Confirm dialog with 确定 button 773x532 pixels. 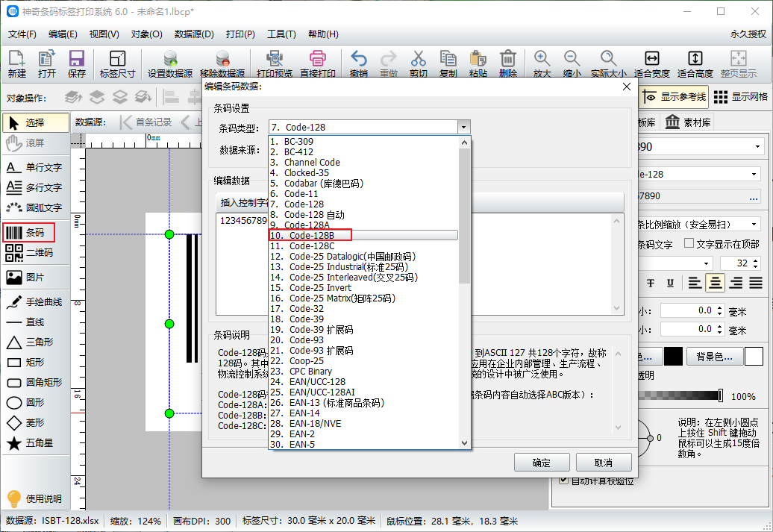[x=541, y=463]
